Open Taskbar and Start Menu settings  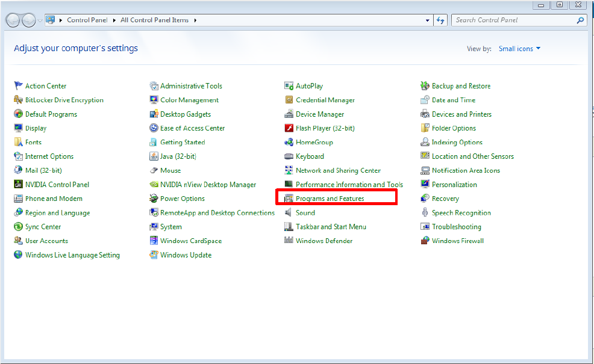click(x=331, y=227)
